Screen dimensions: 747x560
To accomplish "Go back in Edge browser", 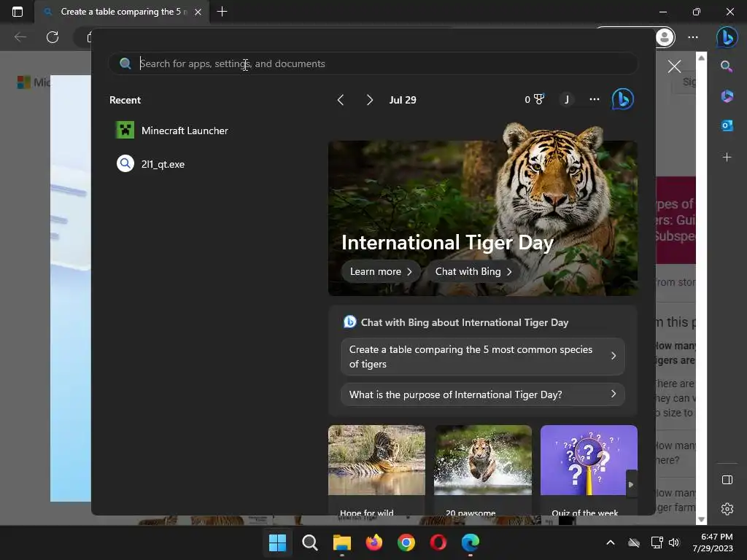I will [x=20, y=37].
